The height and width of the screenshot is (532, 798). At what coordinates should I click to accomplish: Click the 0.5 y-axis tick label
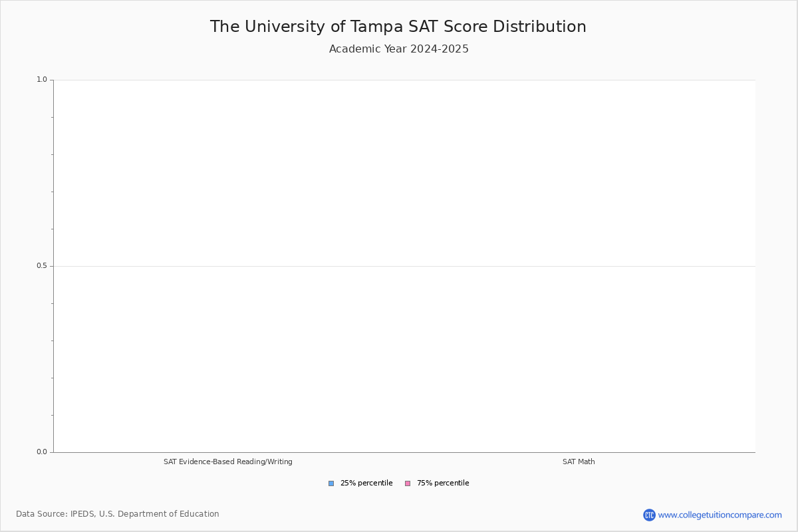click(42, 266)
